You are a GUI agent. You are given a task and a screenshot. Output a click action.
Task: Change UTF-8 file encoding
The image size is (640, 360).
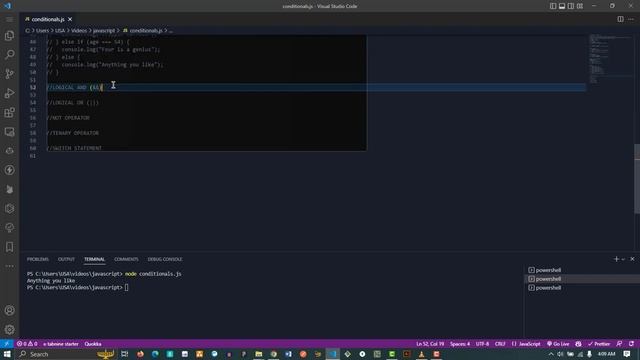(x=482, y=344)
